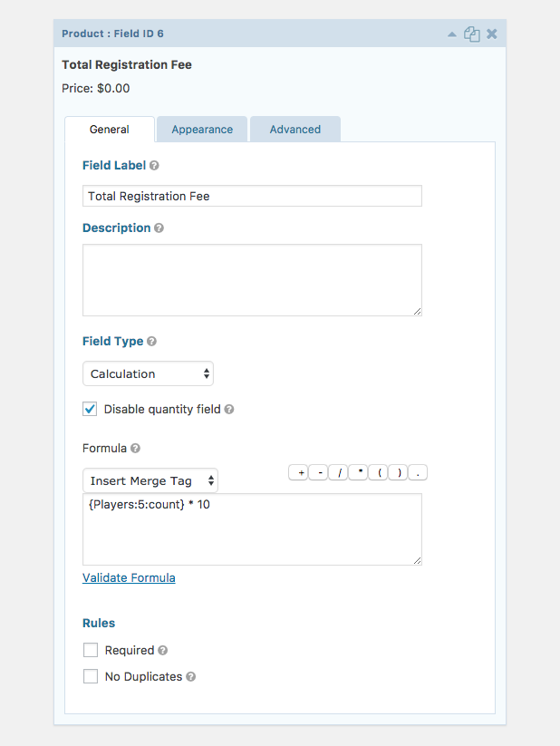
Task: Delete this field with the X icon
Action: (x=492, y=34)
